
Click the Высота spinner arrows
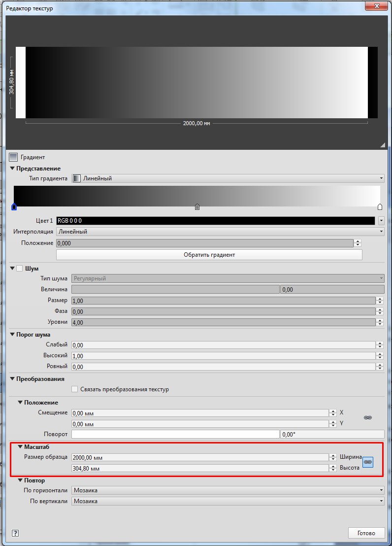click(x=333, y=468)
